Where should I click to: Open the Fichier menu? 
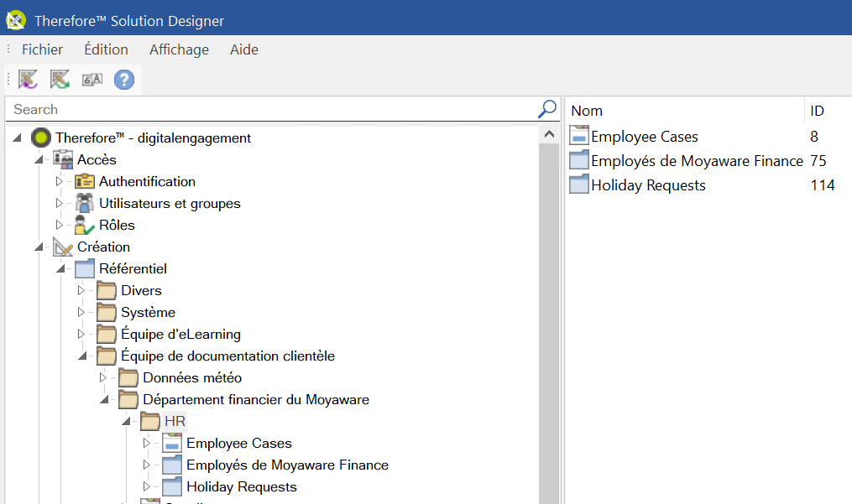pos(42,49)
